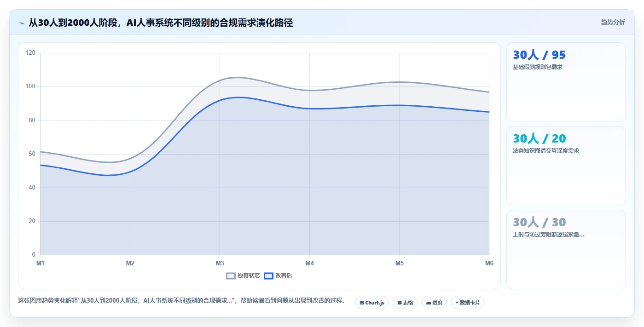Image resolution: width=644 pixels, height=327 pixels.
Task: Click the 基础假勤规则包需求 card caption
Action: tap(538, 67)
